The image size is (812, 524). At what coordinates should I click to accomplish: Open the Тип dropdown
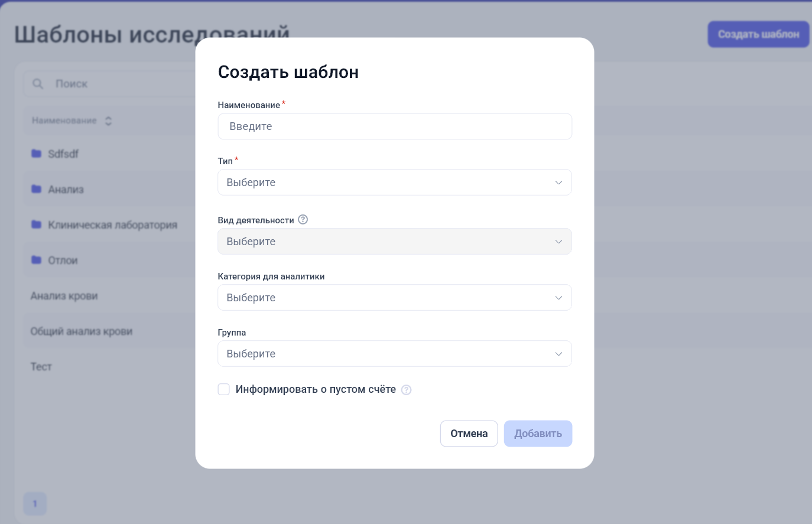(395, 183)
